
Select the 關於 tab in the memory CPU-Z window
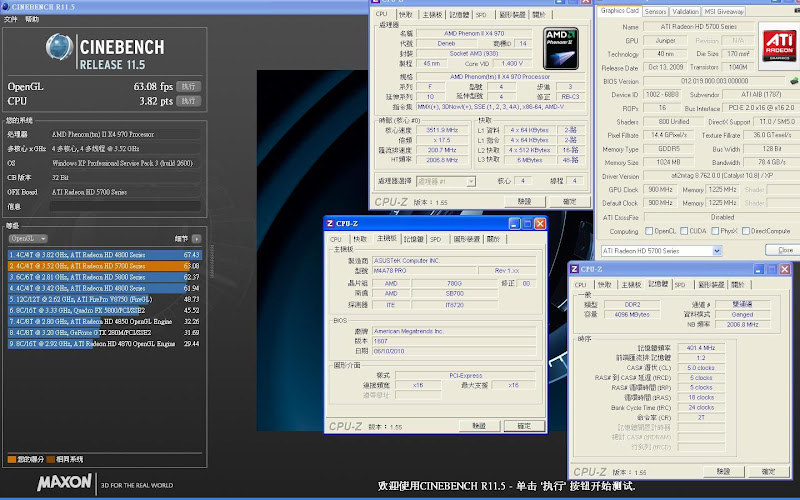coord(738,285)
